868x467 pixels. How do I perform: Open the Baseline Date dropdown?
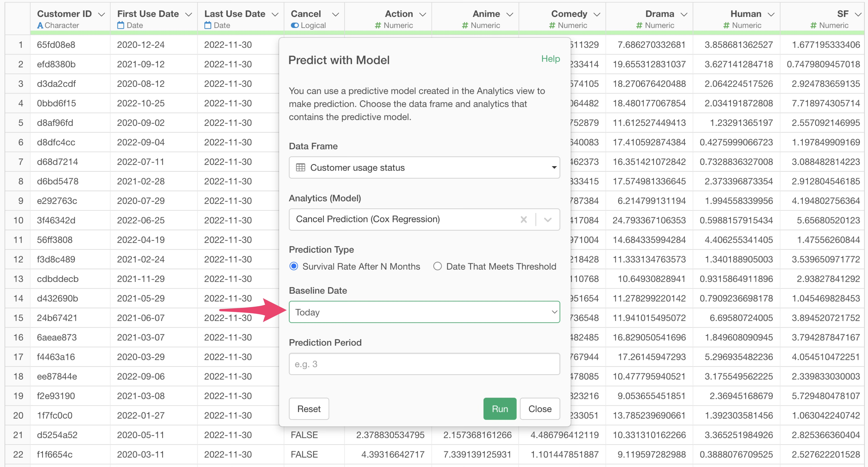click(424, 312)
